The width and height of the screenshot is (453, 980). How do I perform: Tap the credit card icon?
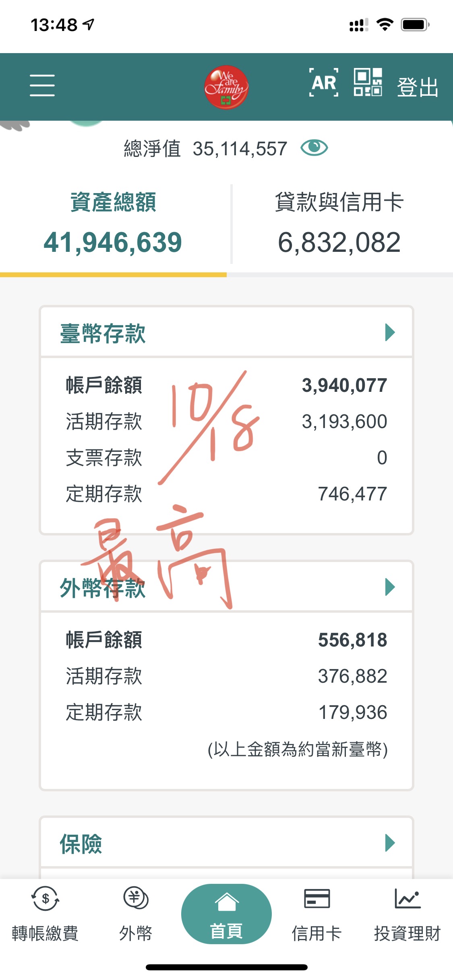point(317,899)
